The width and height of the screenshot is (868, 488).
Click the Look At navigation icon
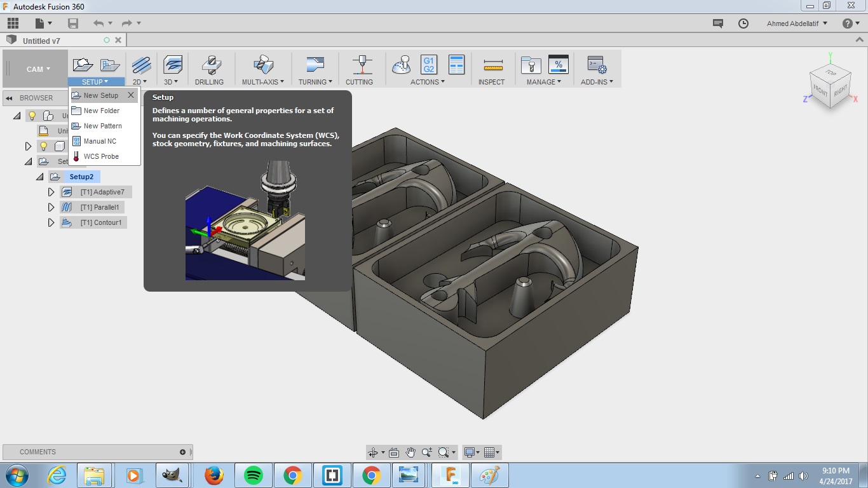pyautogui.click(x=394, y=452)
